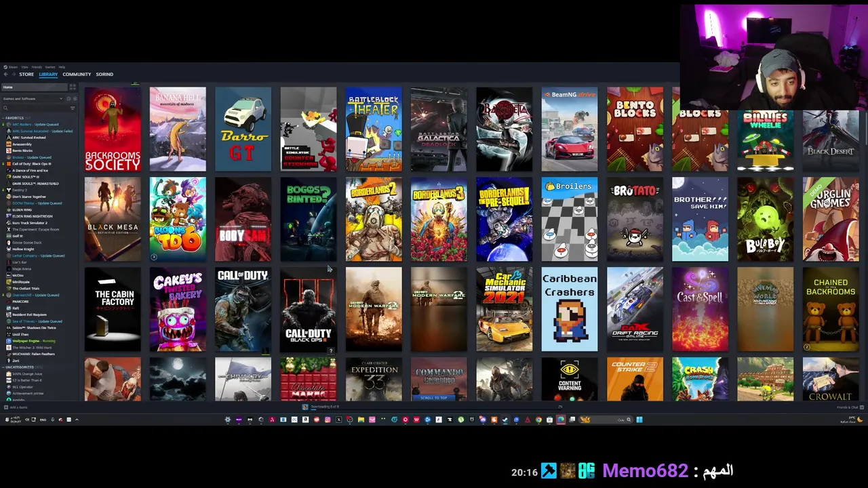The width and height of the screenshot is (868, 488).
Task: Open the Burglin' Gnomes demo cover
Action: point(831,219)
